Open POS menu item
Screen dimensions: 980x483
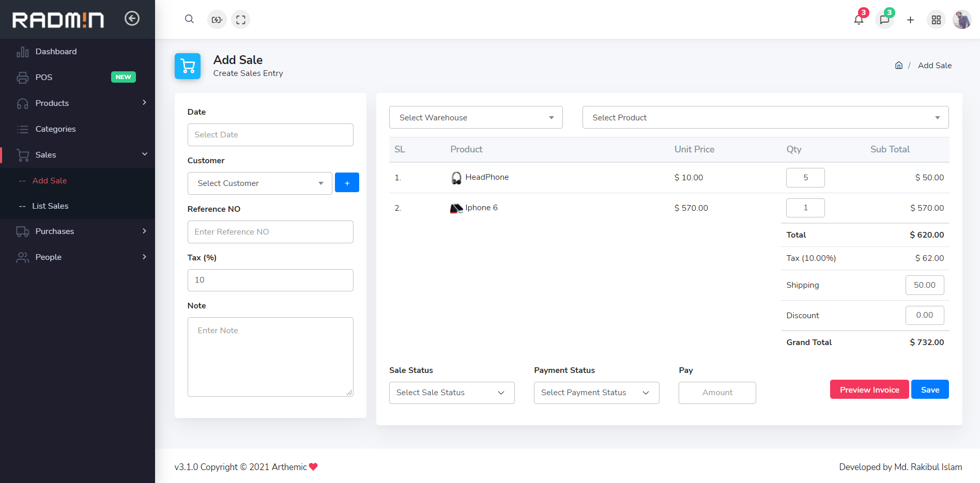pyautogui.click(x=78, y=77)
